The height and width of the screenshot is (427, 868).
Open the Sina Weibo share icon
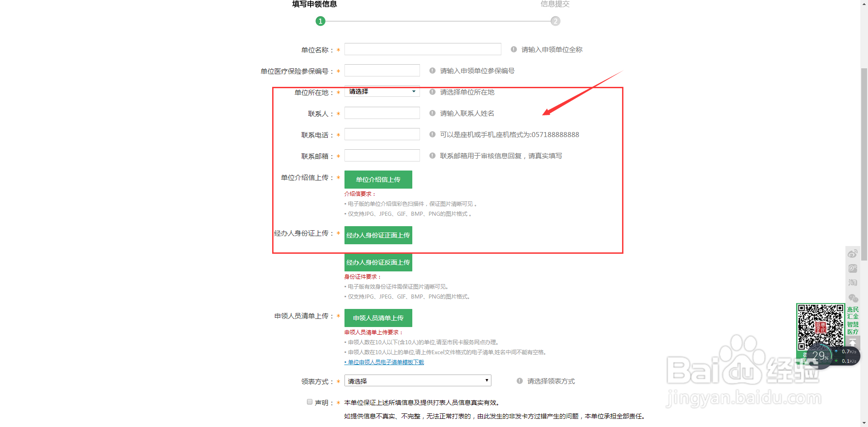853,253
